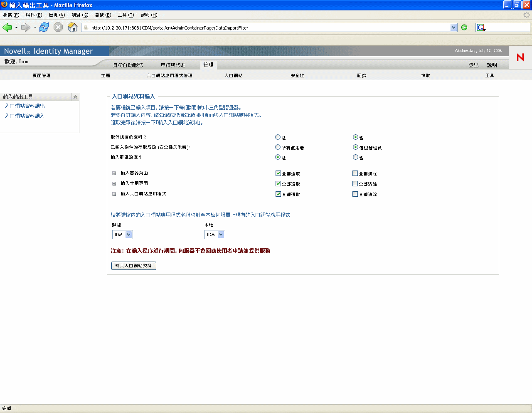This screenshot has width=532, height=413.
Task: Collapse the 輸入輸出工具 sidebar panel
Action: point(75,97)
